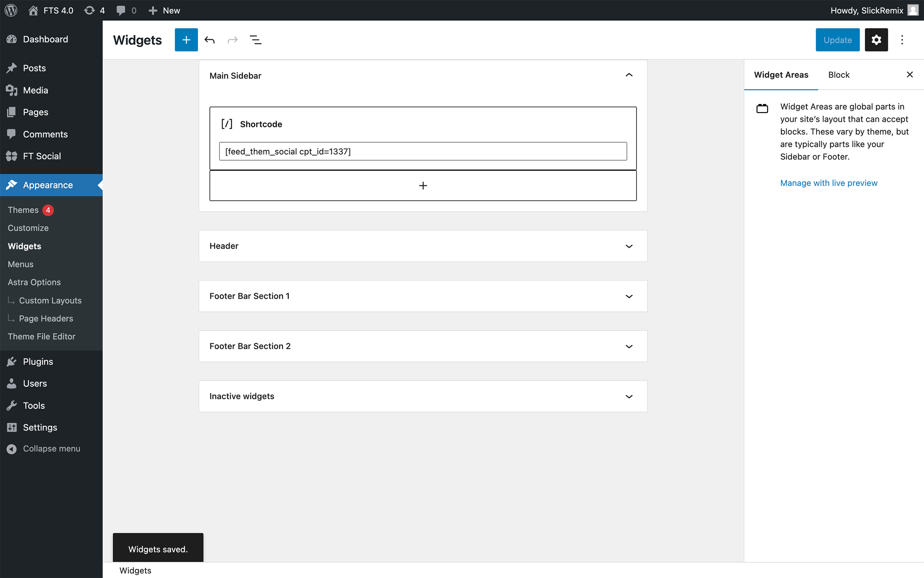Visit site via FTS 4.0 home icon
This screenshot has height=578, width=924.
[51, 10]
